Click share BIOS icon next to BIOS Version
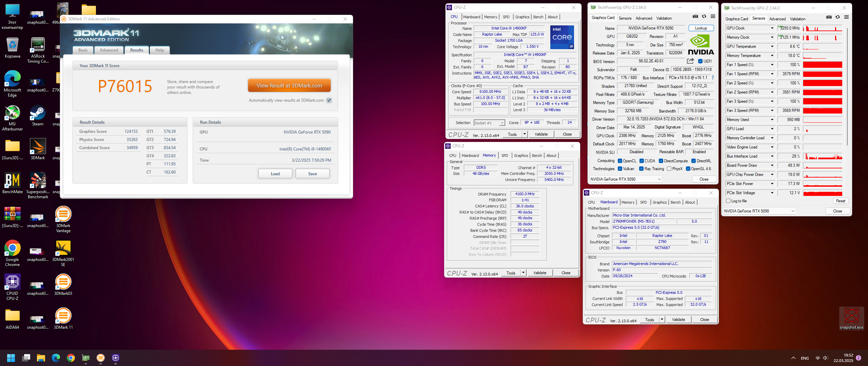This screenshot has width=868, height=366. click(x=690, y=61)
